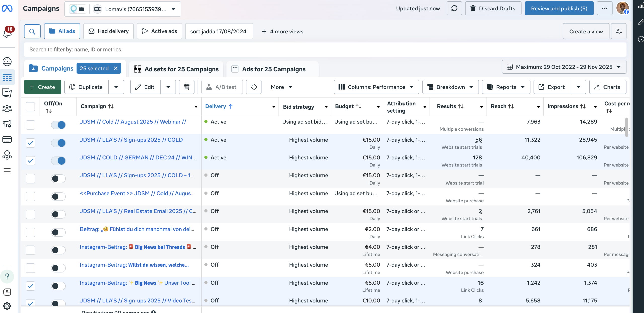Select all campaigns via header checkbox
The height and width of the screenshot is (313, 644).
coord(30,107)
